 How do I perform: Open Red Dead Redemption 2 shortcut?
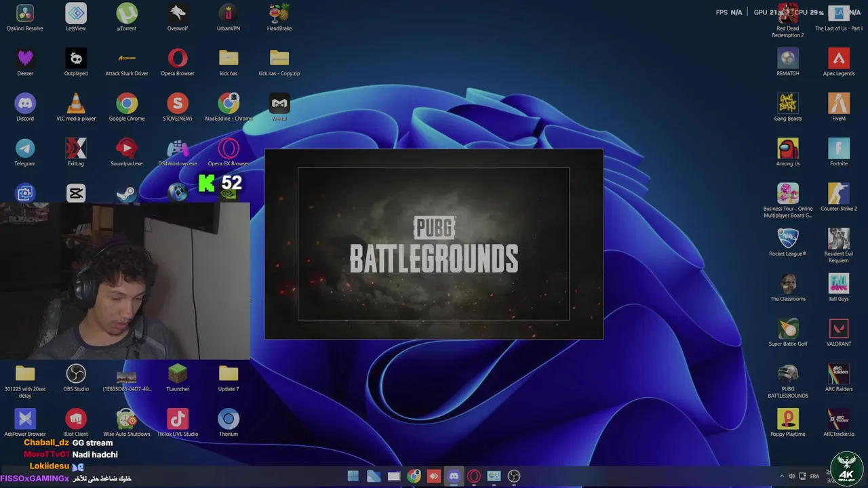788,21
